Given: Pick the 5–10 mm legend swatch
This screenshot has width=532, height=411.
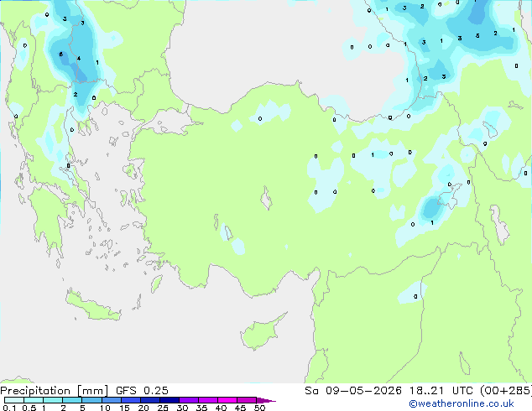Looking at the screenshot, I should [x=91, y=400].
